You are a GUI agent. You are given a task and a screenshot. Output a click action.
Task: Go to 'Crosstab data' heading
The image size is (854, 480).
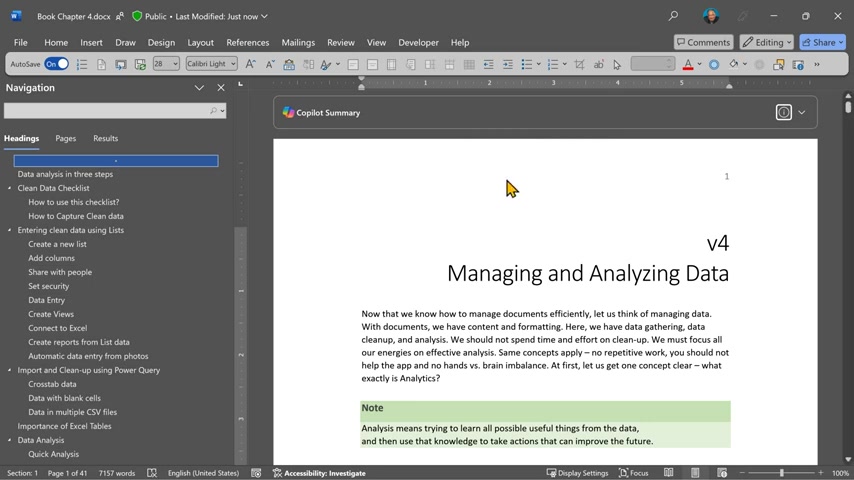52,384
